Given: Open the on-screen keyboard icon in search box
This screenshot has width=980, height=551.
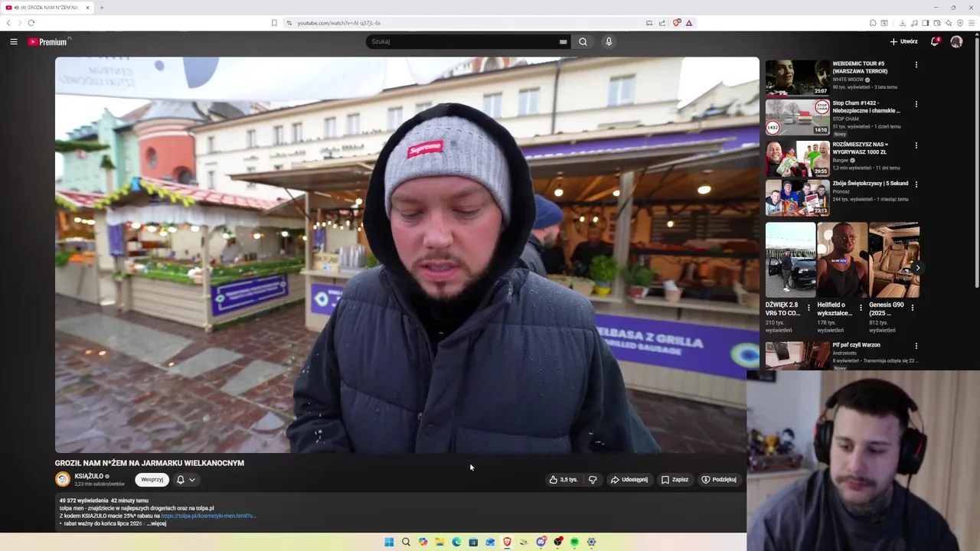Looking at the screenshot, I should pyautogui.click(x=563, y=42).
